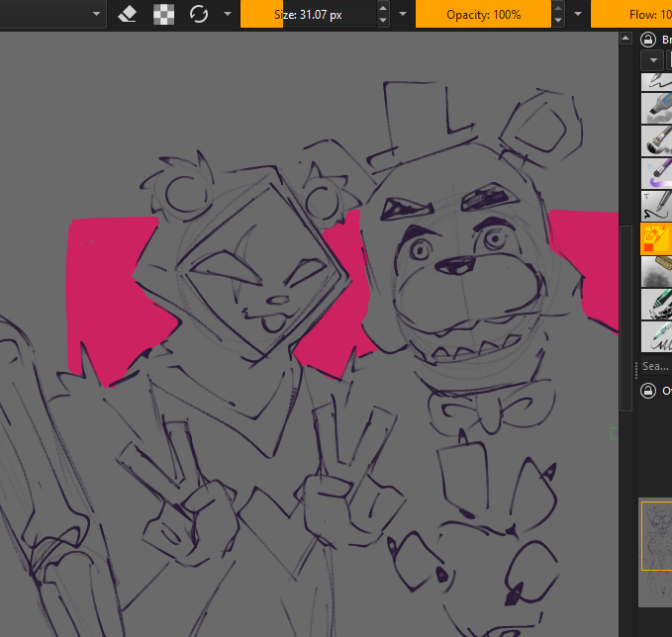This screenshot has width=672, height=637.
Task: Select the green pencil brush preset
Action: 656,304
